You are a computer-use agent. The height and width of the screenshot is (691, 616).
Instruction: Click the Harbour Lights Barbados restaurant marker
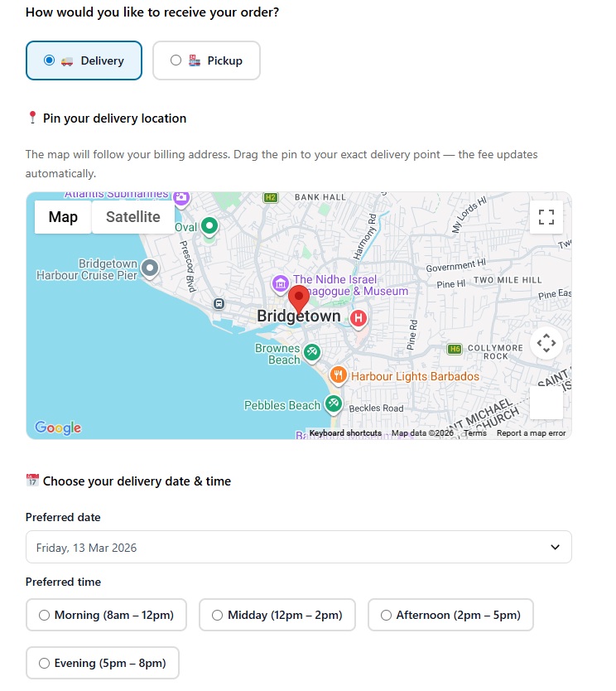pyautogui.click(x=338, y=375)
